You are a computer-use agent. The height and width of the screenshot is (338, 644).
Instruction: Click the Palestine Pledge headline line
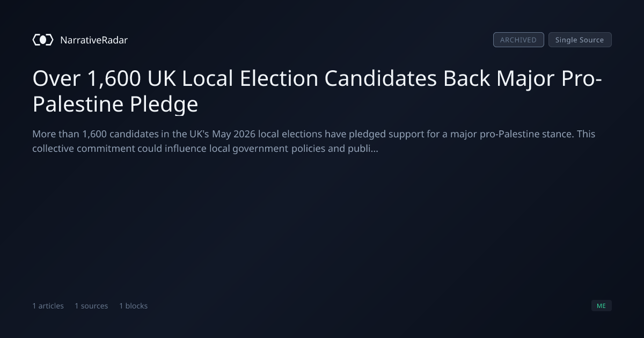(x=115, y=104)
